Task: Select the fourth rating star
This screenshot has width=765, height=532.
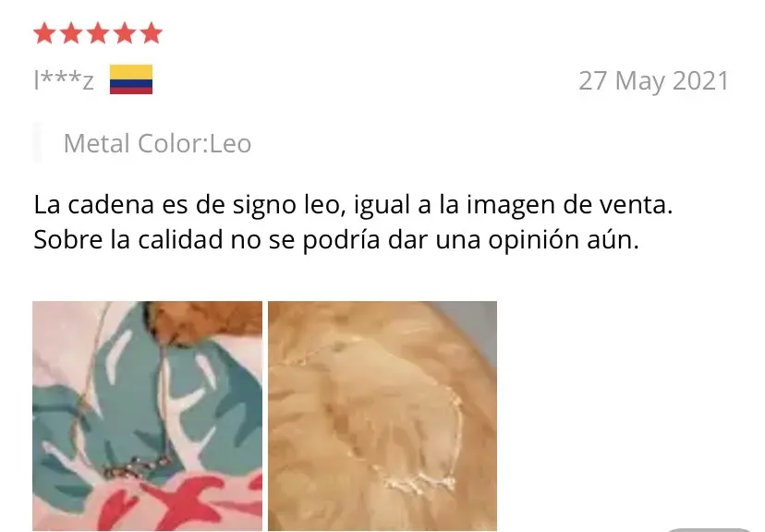Action: (x=125, y=33)
